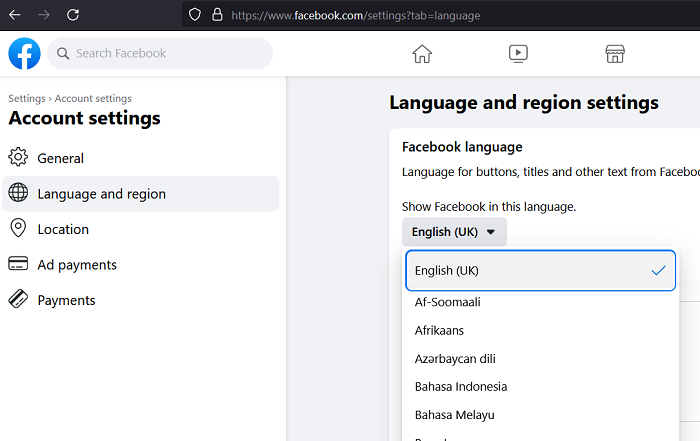The height and width of the screenshot is (441, 700).
Task: Click the Facebook logo icon
Action: coord(24,54)
